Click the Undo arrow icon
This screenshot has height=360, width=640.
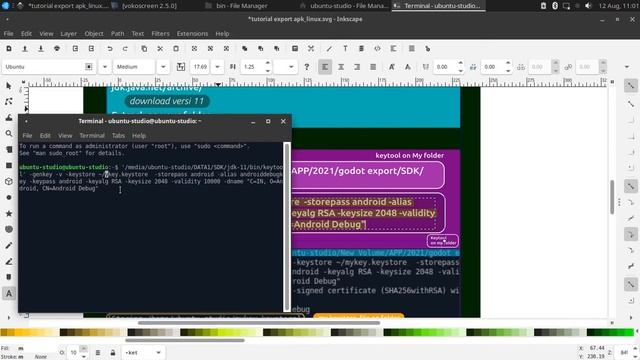109,49
